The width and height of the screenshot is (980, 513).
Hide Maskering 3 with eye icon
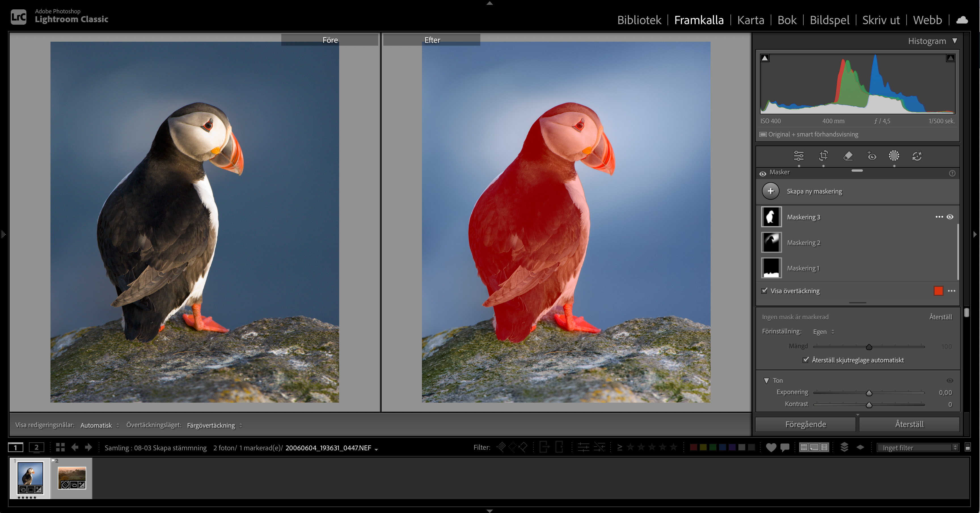point(950,217)
